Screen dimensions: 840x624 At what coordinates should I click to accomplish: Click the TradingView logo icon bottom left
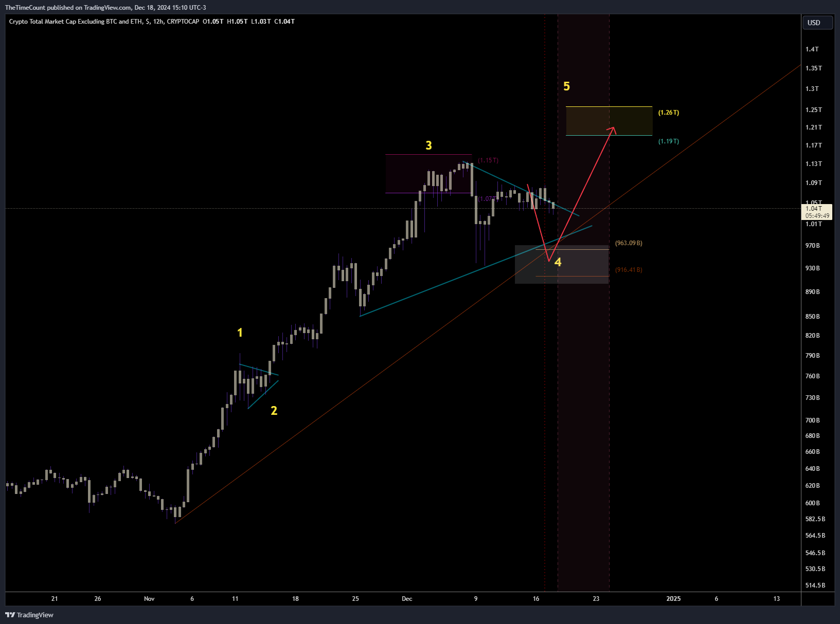click(10, 615)
